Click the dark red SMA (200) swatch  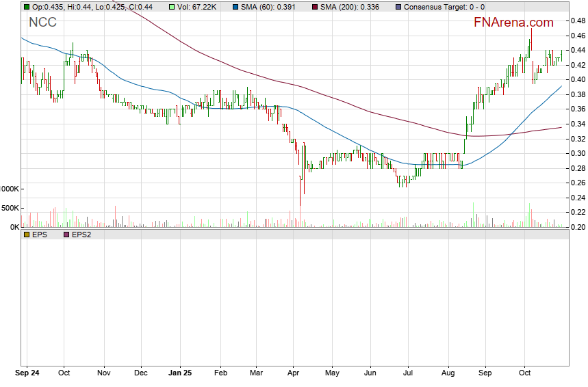[315, 7]
